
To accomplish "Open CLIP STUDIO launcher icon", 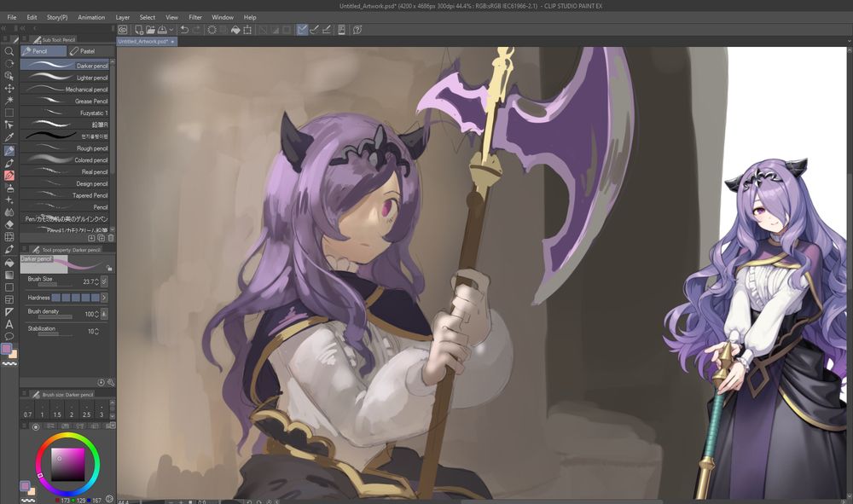I will click(123, 30).
